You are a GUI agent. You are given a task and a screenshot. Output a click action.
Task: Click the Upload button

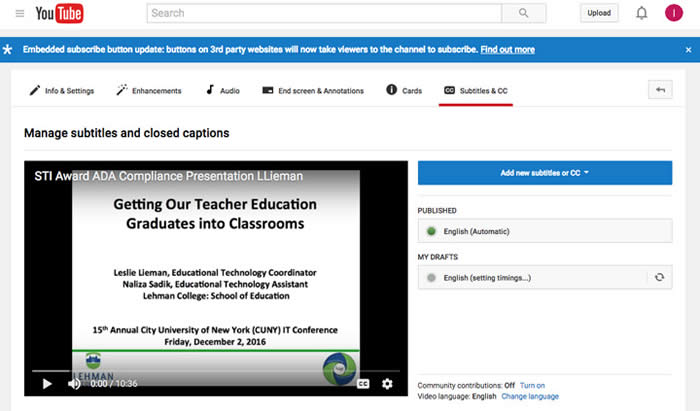599,13
